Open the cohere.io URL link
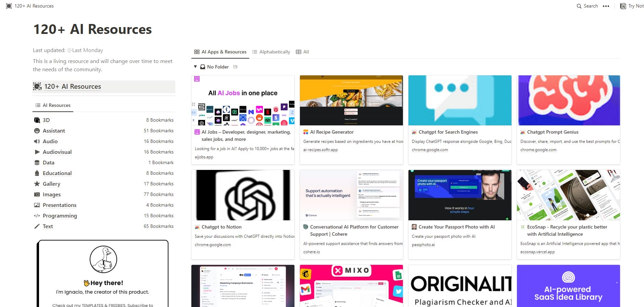Viewport: 644px width, 307px height. 312,252
